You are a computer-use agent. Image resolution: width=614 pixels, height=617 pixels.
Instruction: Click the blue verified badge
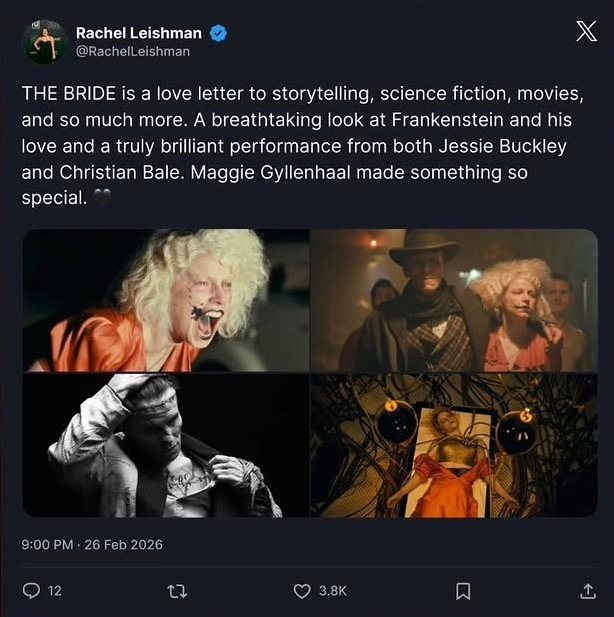click(x=218, y=33)
